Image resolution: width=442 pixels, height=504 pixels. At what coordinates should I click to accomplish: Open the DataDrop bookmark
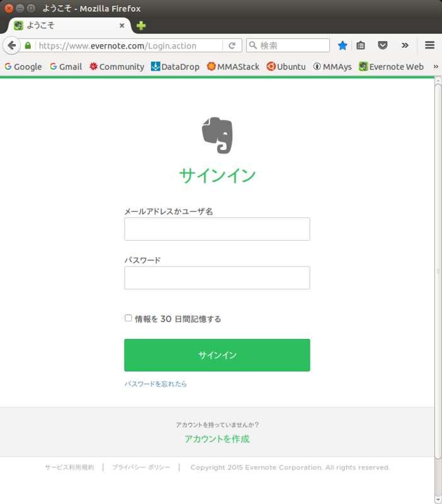pyautogui.click(x=176, y=67)
